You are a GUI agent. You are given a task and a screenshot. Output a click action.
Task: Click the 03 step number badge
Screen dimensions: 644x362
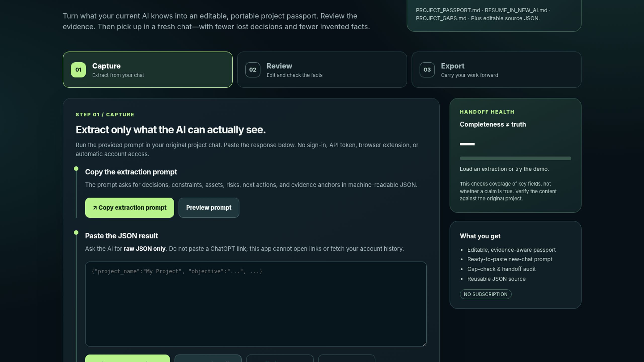[427, 70]
